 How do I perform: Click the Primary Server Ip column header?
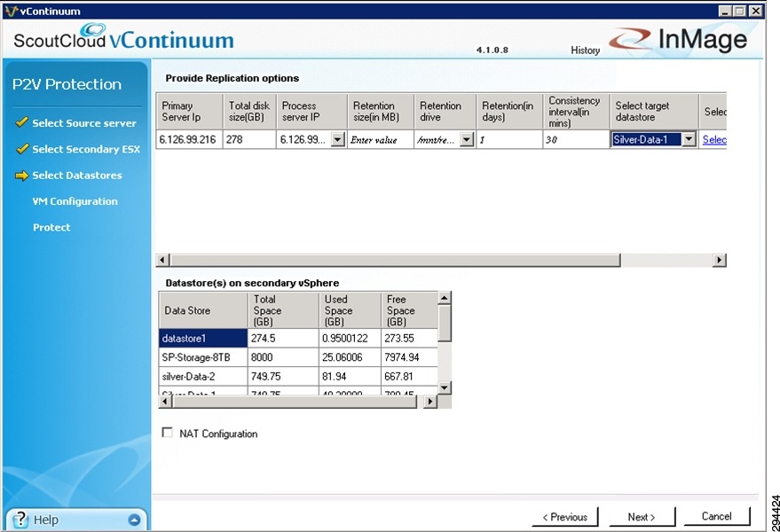pos(189,112)
